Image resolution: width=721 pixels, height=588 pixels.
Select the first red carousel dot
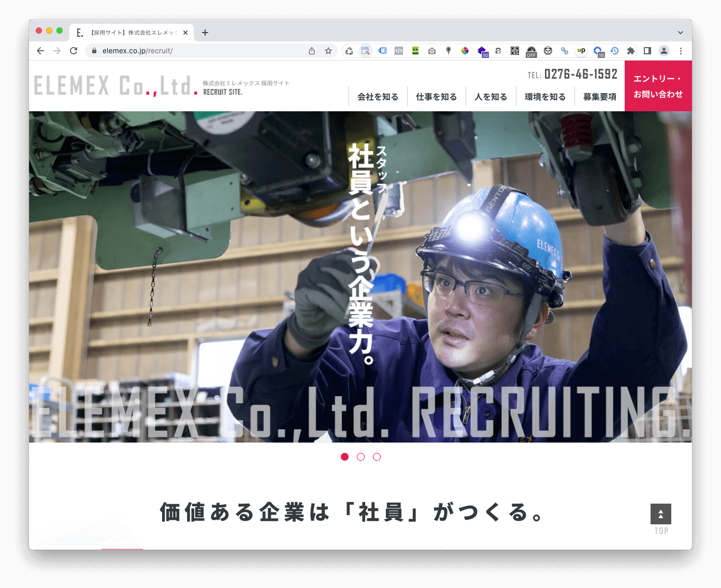345,457
